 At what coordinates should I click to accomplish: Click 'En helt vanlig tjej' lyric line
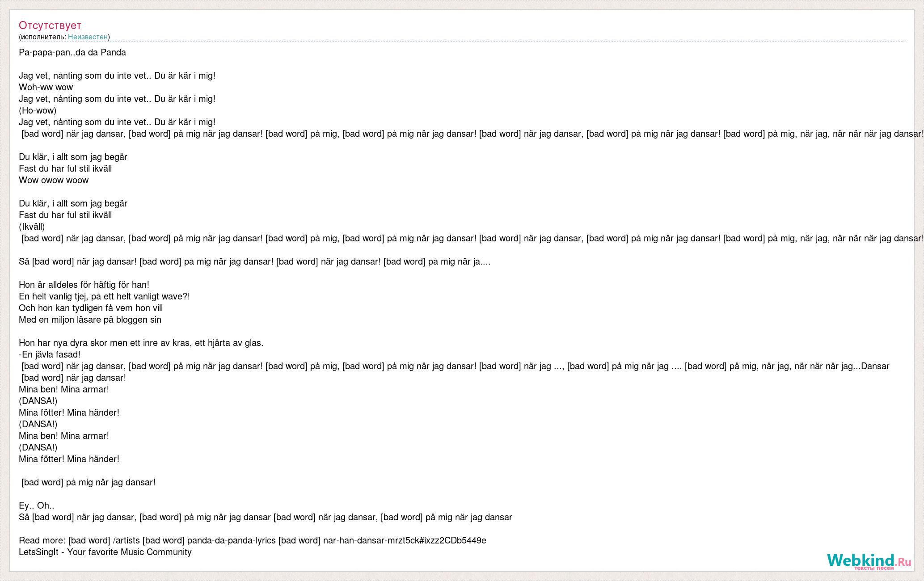coord(104,296)
